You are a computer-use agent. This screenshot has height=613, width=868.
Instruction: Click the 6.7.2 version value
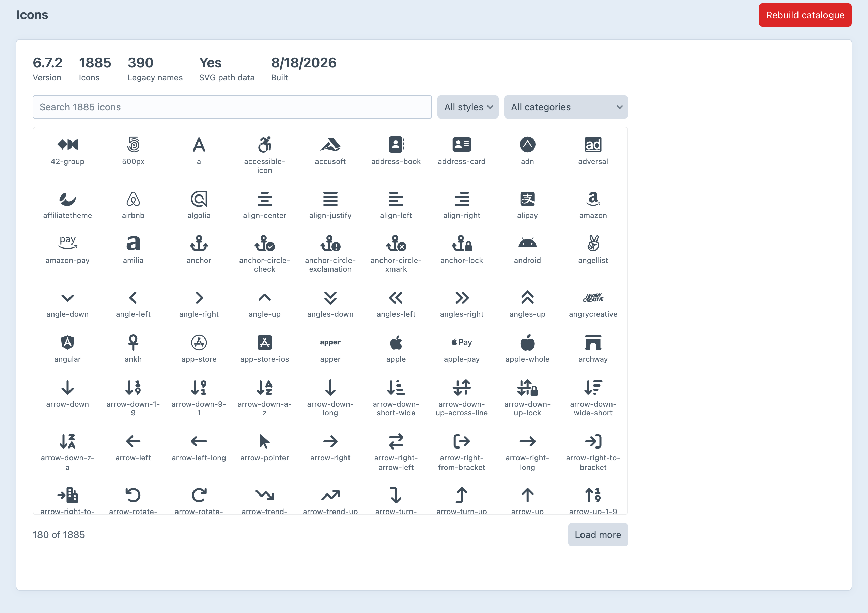(x=48, y=63)
